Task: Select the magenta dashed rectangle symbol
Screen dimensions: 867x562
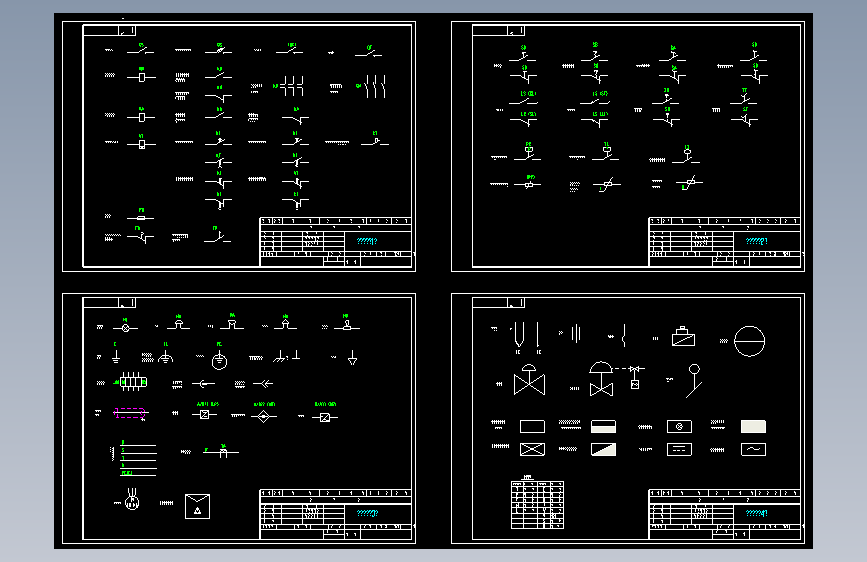Action: [129, 413]
